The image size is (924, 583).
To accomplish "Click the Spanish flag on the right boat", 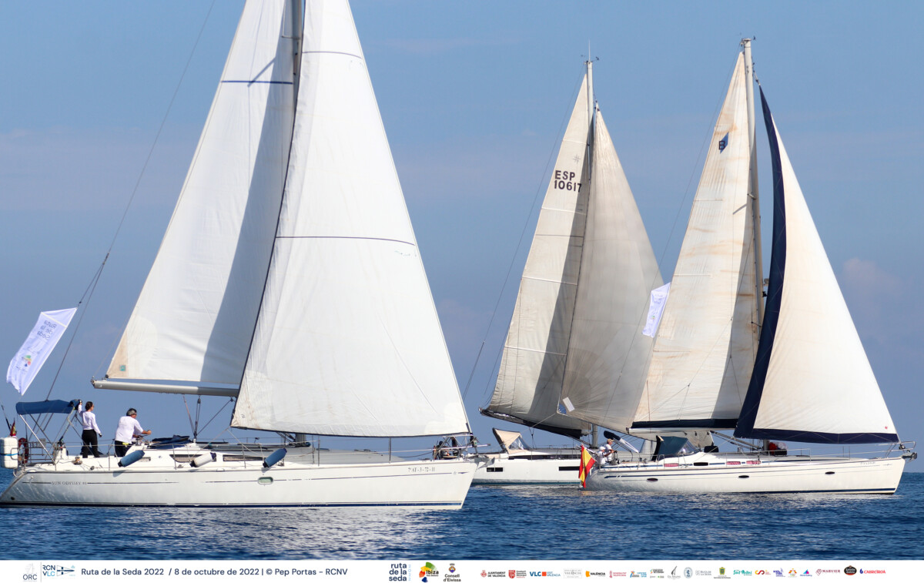I will [585, 465].
